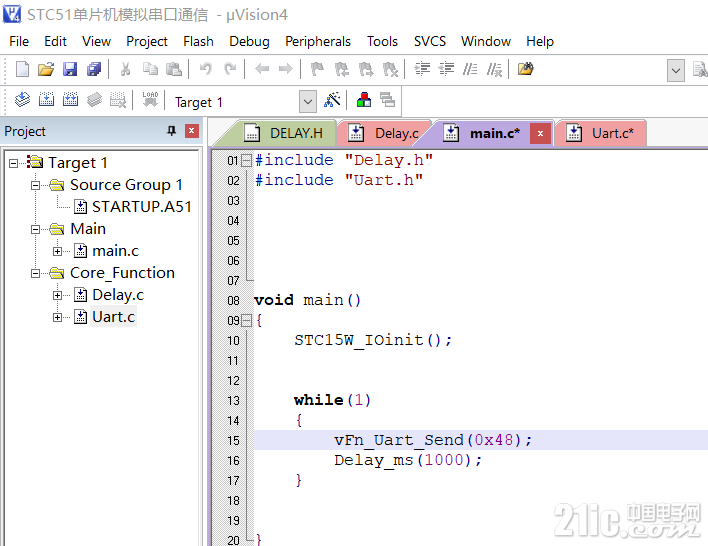This screenshot has height=546, width=708.
Task: Open the Help menu
Action: click(540, 42)
